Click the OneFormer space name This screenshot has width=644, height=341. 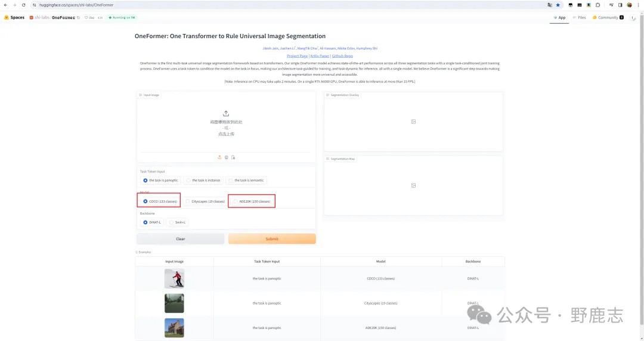63,18
